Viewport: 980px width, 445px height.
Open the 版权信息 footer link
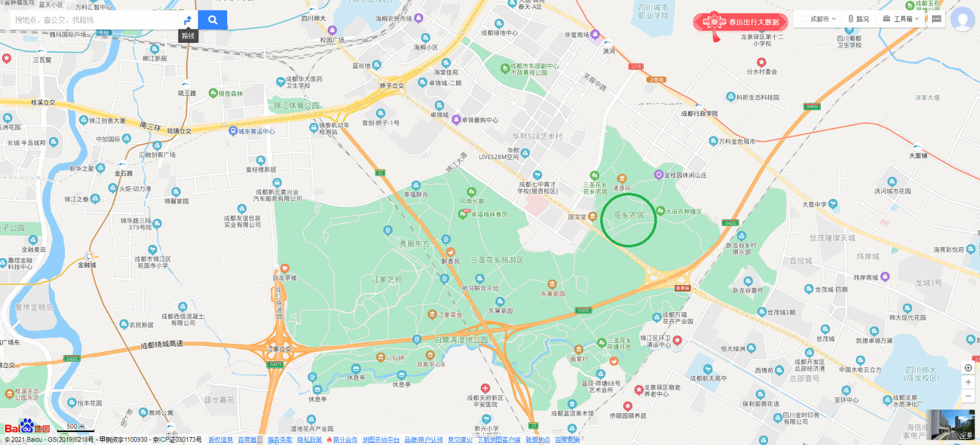[221, 439]
